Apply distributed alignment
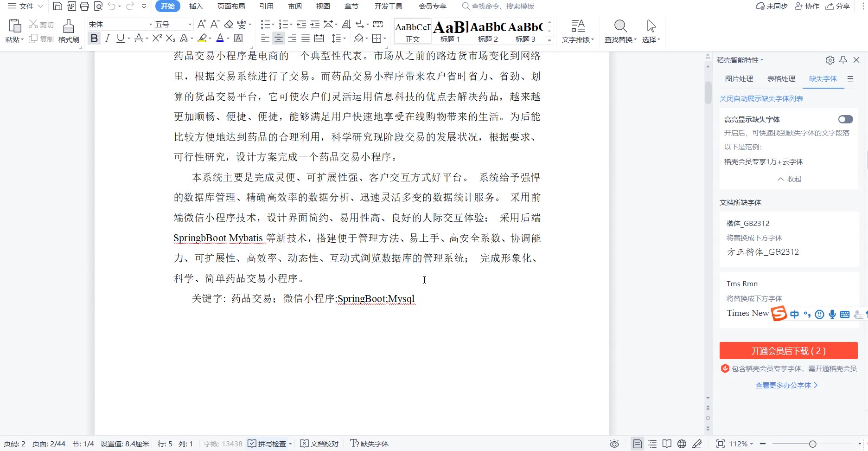Image resolution: width=868 pixels, height=451 pixels. 319,39
